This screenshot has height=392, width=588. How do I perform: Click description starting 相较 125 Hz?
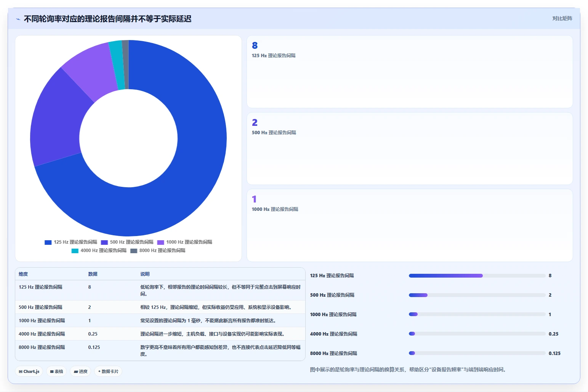tap(216, 307)
